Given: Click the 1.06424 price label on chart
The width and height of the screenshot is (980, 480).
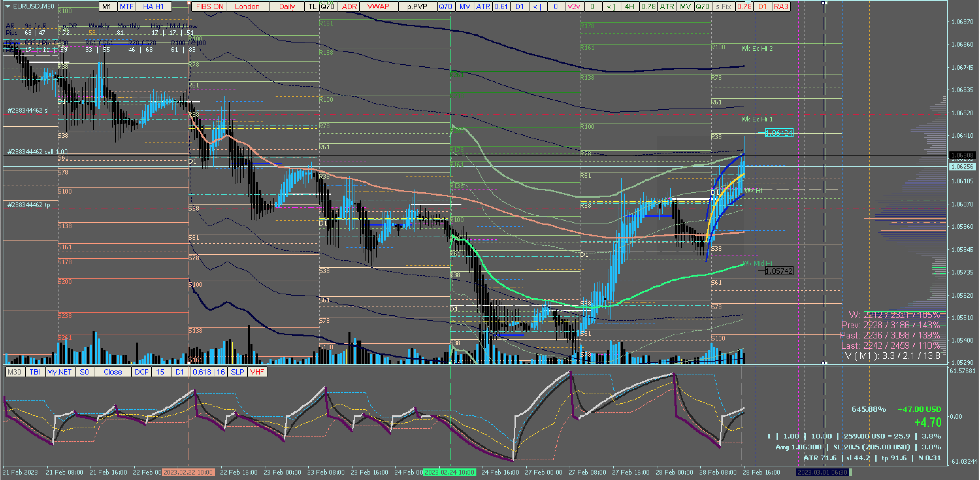Looking at the screenshot, I should click(x=779, y=133).
